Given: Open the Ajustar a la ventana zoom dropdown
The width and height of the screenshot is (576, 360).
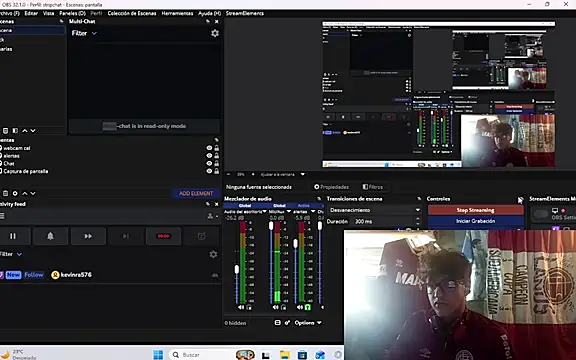Looking at the screenshot, I should click(281, 174).
